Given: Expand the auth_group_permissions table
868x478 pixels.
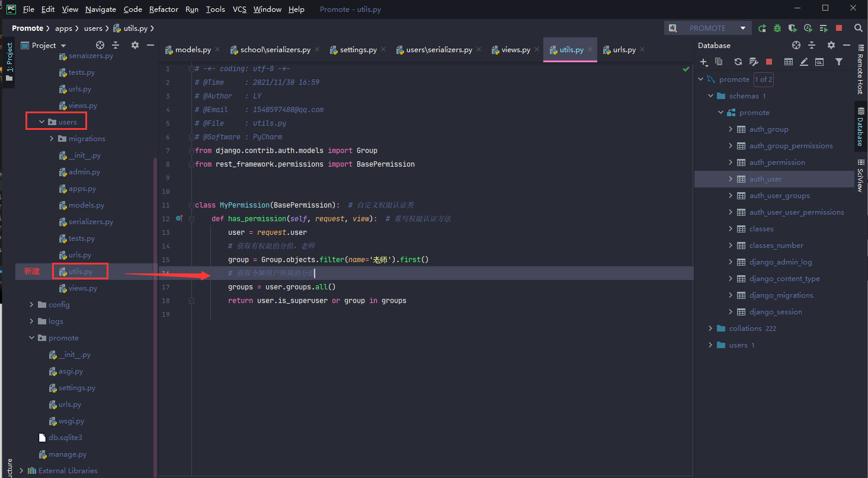Looking at the screenshot, I should click(x=731, y=146).
